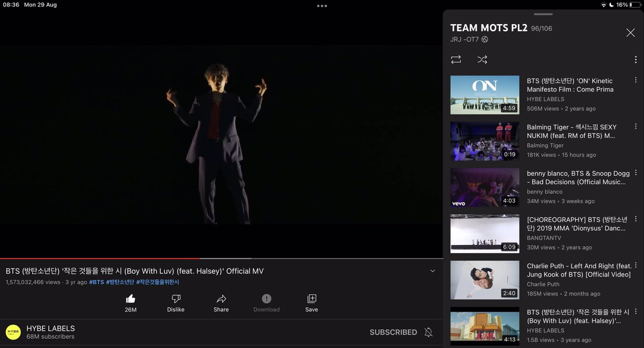Screen dimensions: 644x348
Task: Close the TEAM MOTS PL2 playlist panel
Action: [631, 33]
